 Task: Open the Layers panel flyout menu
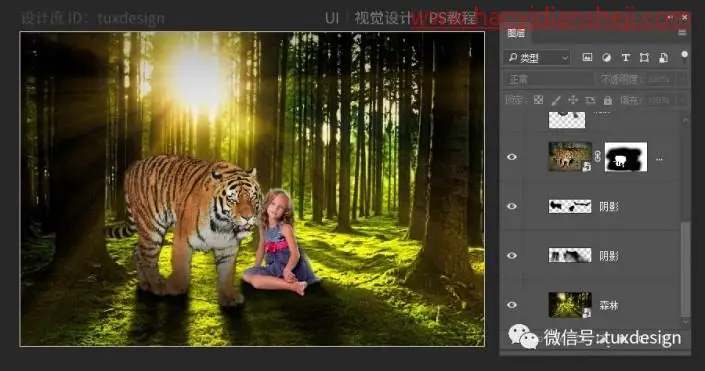click(x=682, y=32)
